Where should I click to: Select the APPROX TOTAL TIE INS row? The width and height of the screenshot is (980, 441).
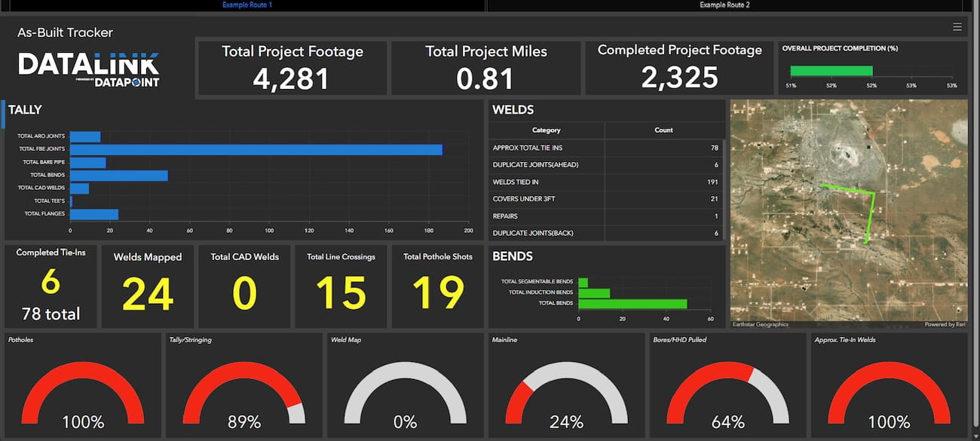pyautogui.click(x=606, y=148)
